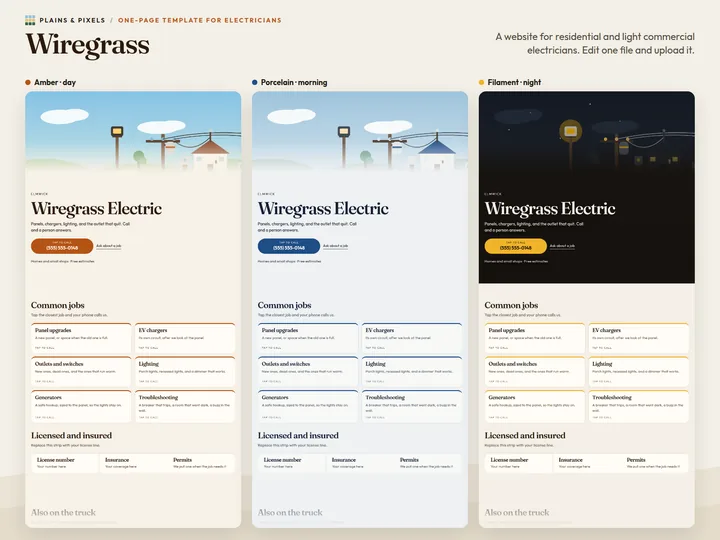
Task: Open Lighting card in Filament preview
Action: pyautogui.click(x=639, y=371)
